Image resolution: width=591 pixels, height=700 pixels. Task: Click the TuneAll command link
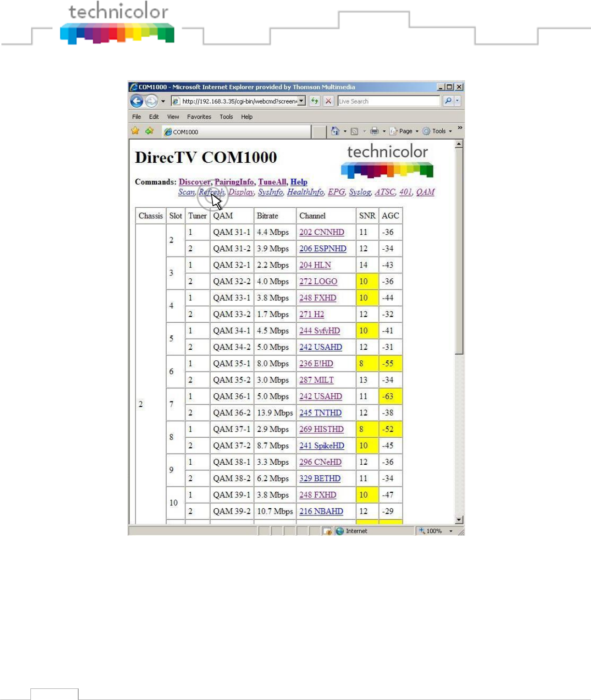click(272, 182)
